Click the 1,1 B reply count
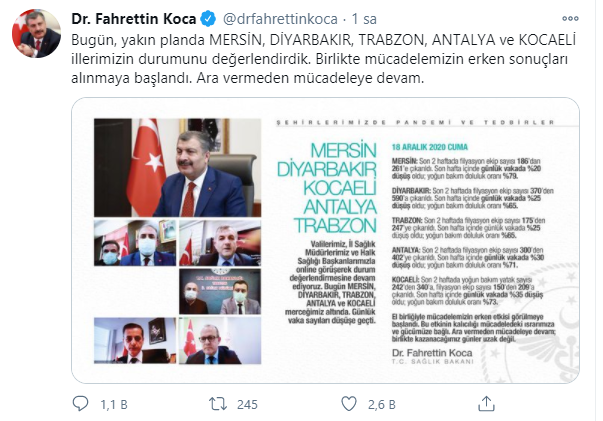Screen dimensions: 603x421 click(114, 404)
